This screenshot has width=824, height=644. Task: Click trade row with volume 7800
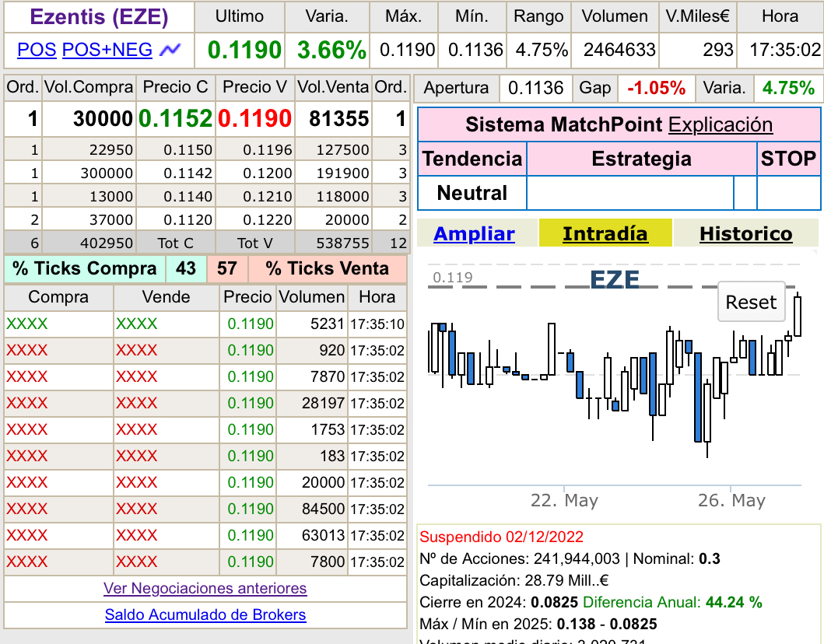point(205,562)
